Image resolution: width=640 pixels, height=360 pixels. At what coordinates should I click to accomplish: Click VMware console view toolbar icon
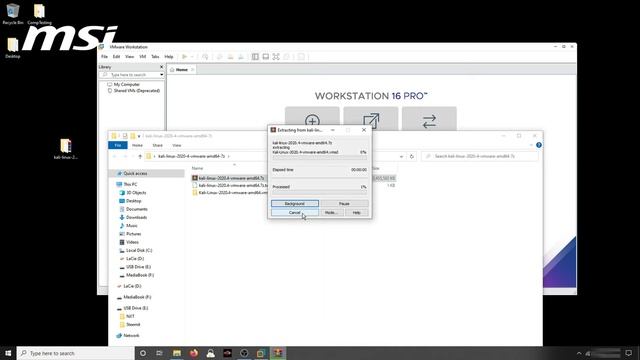(x=266, y=57)
